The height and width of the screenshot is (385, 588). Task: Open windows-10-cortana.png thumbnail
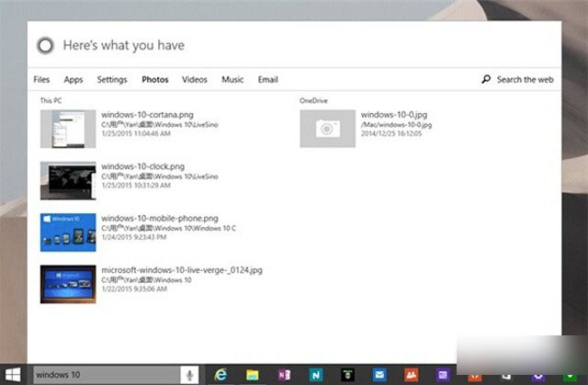(68, 129)
